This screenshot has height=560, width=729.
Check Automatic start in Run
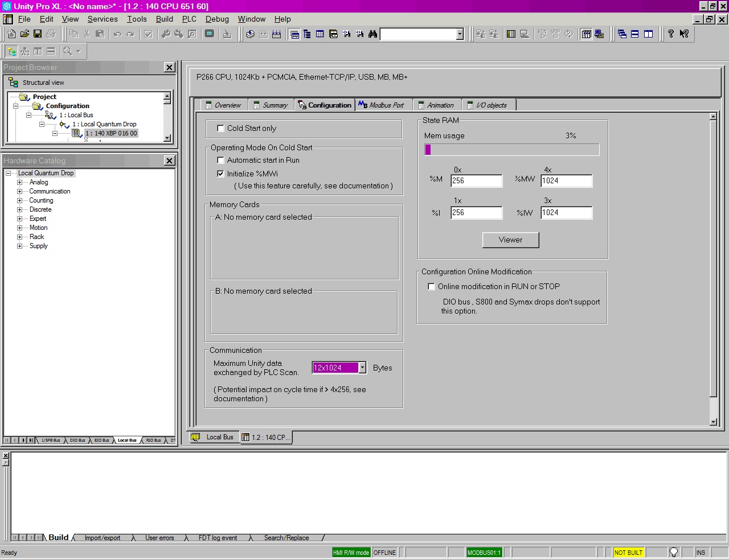pos(221,160)
